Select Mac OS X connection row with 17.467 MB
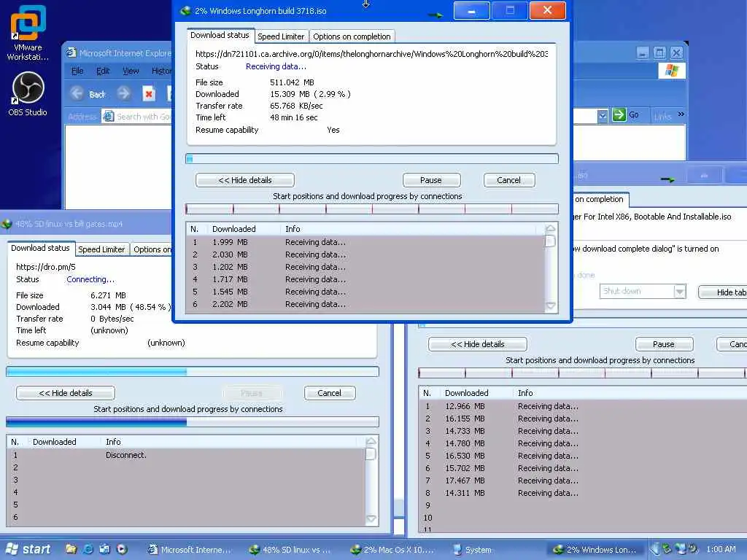This screenshot has width=747, height=560. [x=582, y=481]
